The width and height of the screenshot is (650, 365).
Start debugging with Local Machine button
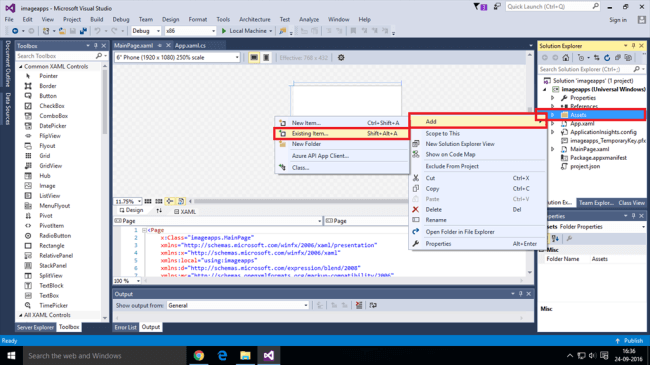(x=244, y=31)
